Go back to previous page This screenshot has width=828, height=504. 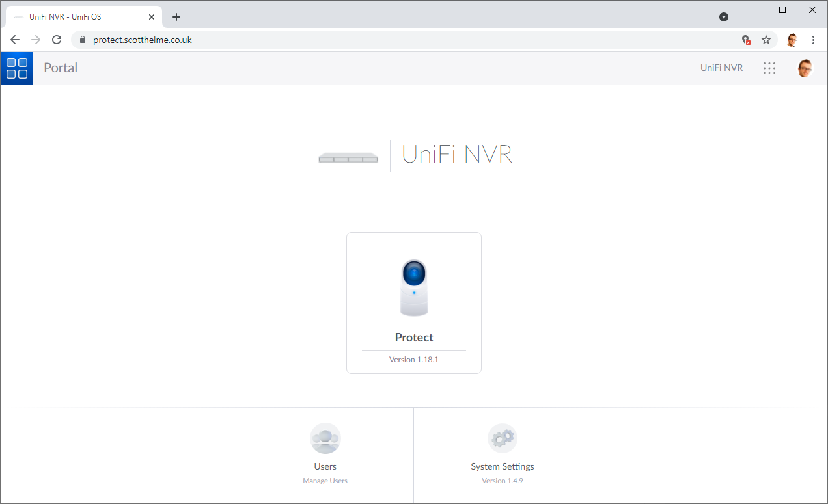15,40
